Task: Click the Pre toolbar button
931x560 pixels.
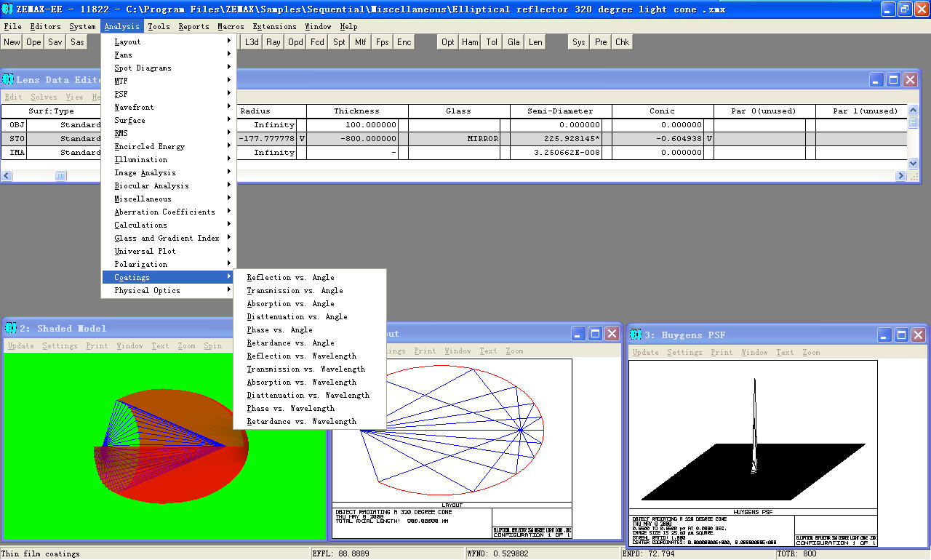Action: (x=601, y=42)
